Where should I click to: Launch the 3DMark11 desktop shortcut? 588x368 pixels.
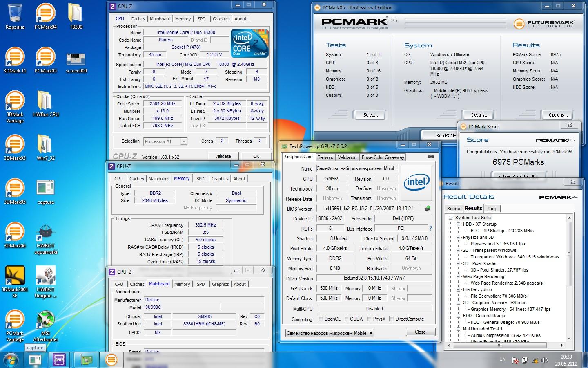click(x=15, y=60)
